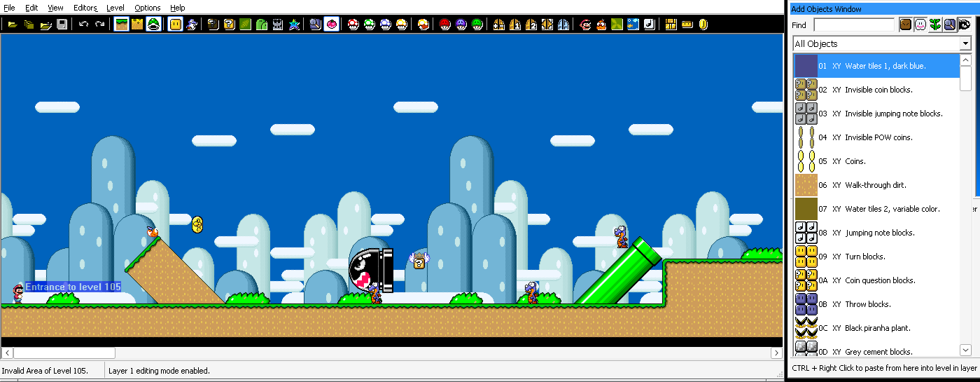Click the solid green mushroom icon
This screenshot has width=980, height=382.
click(477, 25)
